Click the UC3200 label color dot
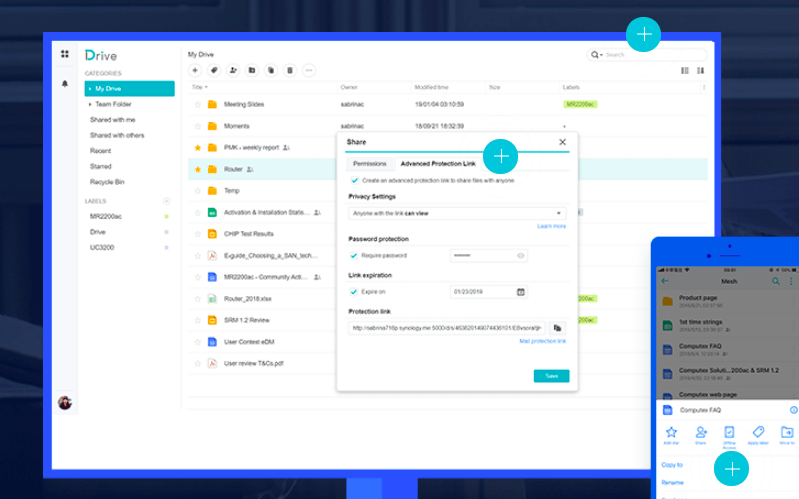Image resolution: width=799 pixels, height=499 pixels. tap(166, 248)
